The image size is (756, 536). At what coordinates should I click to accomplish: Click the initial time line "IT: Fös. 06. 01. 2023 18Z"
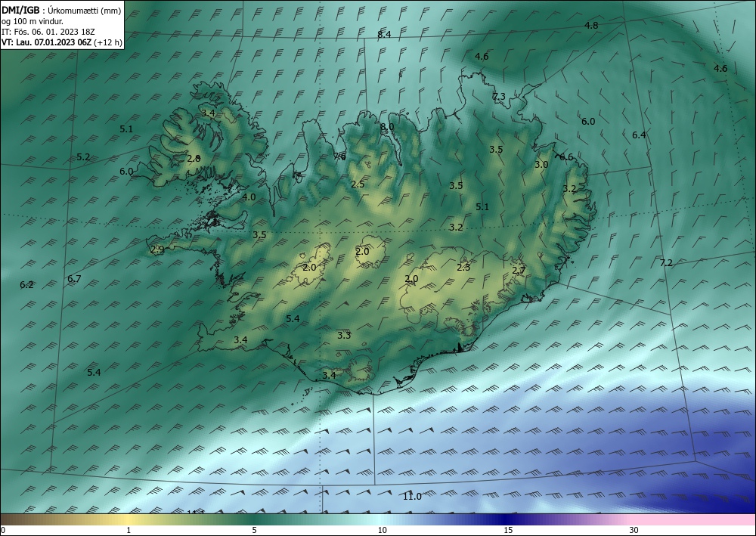(48, 32)
